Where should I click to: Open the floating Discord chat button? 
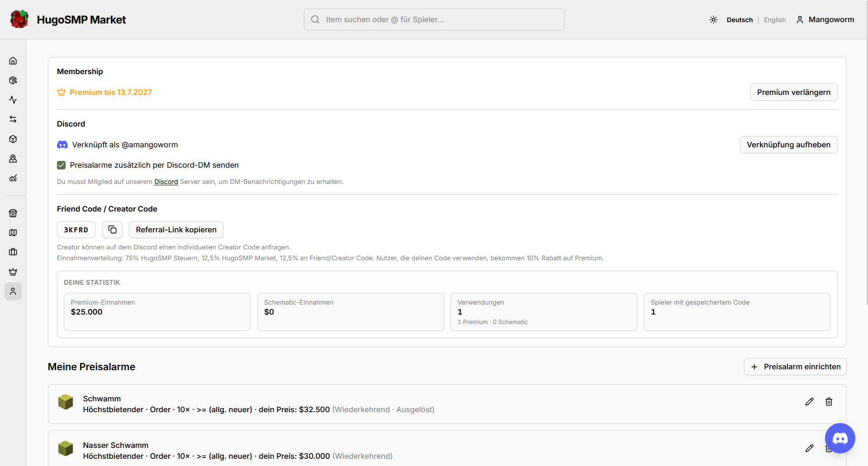coord(840,438)
